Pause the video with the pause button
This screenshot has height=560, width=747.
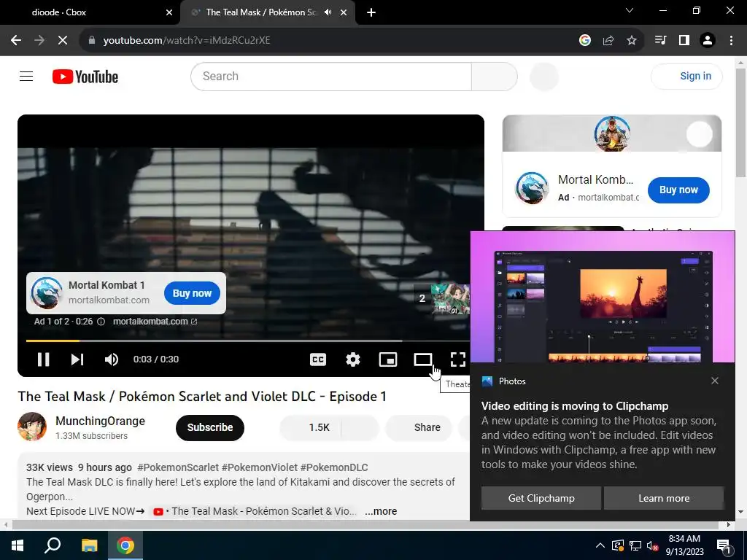(43, 359)
